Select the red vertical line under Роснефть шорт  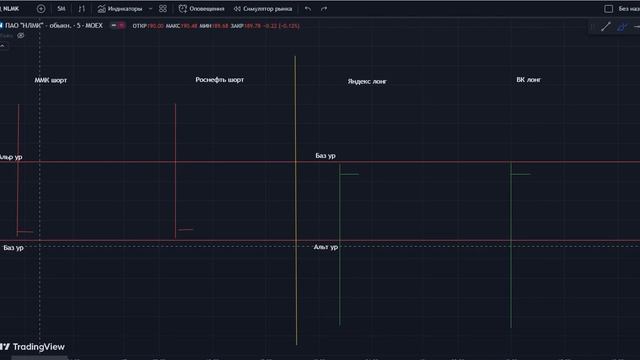175,171
